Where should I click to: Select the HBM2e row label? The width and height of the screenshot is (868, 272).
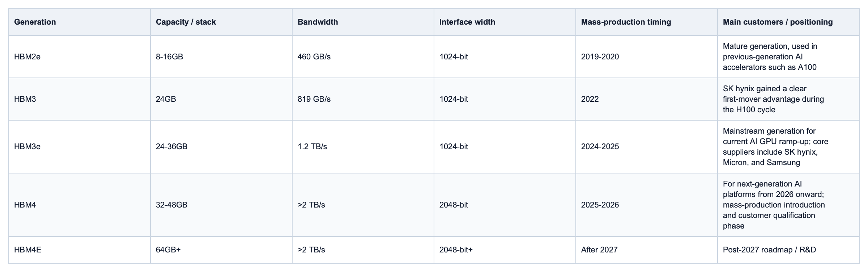point(80,57)
